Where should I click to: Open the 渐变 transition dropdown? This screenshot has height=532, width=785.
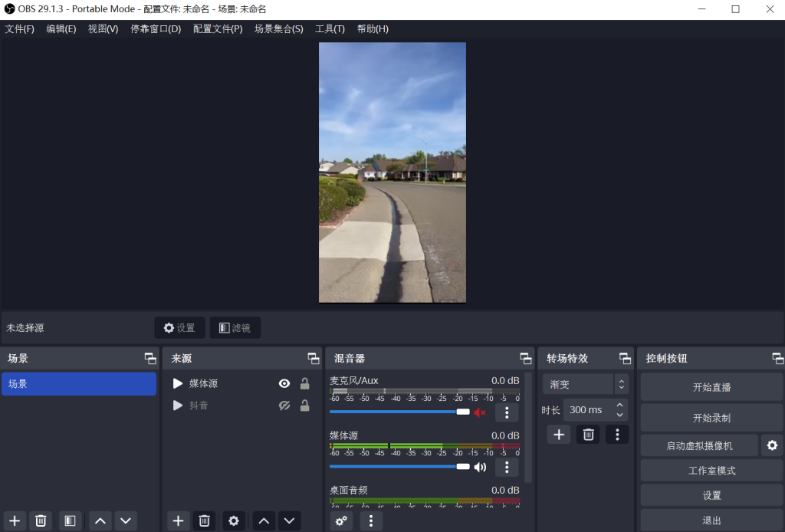(x=585, y=384)
